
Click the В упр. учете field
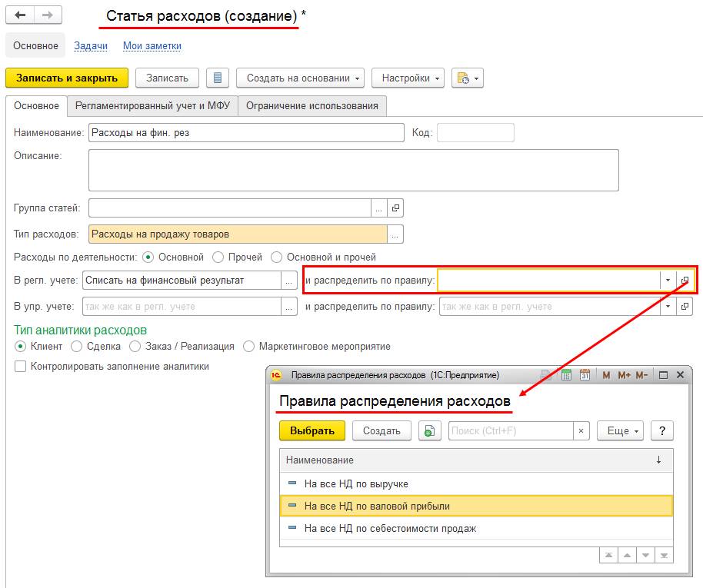pyautogui.click(x=182, y=307)
